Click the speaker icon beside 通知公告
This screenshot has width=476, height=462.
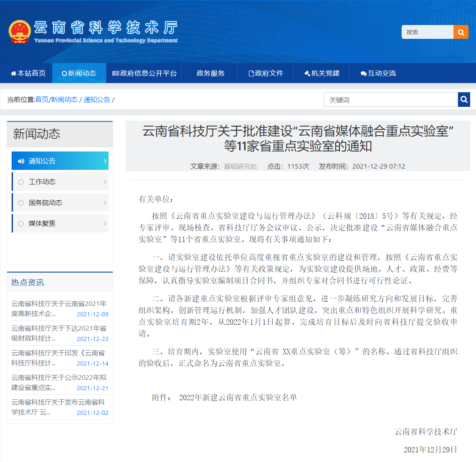pos(21,161)
